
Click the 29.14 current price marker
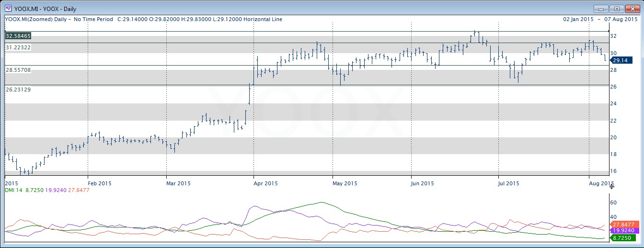pos(621,60)
